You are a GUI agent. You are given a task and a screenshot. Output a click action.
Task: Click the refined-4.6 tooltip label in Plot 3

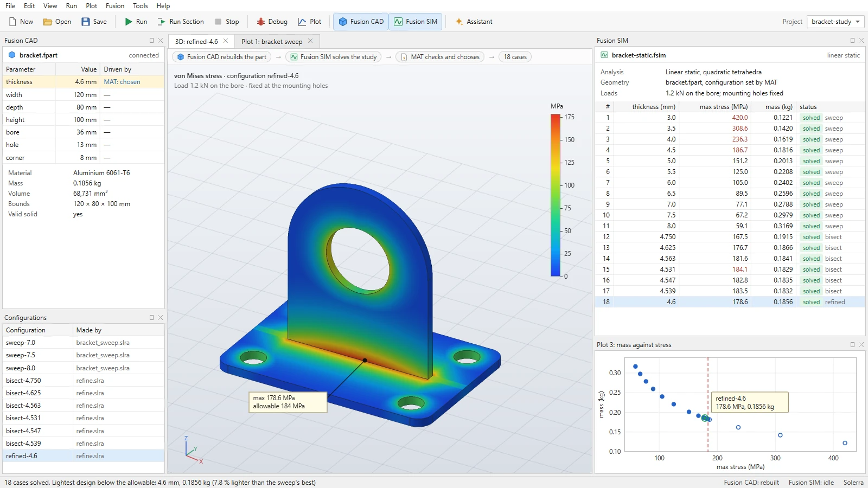click(x=750, y=402)
